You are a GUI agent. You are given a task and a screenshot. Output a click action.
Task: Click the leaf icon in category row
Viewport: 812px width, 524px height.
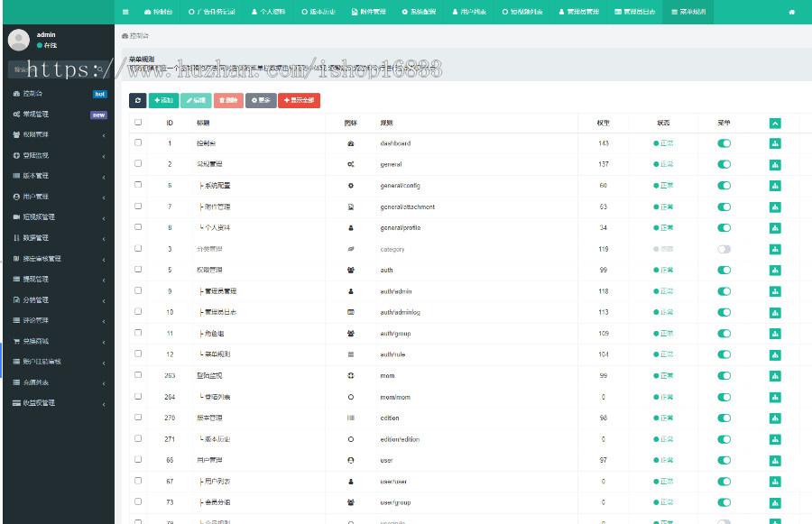coord(351,249)
